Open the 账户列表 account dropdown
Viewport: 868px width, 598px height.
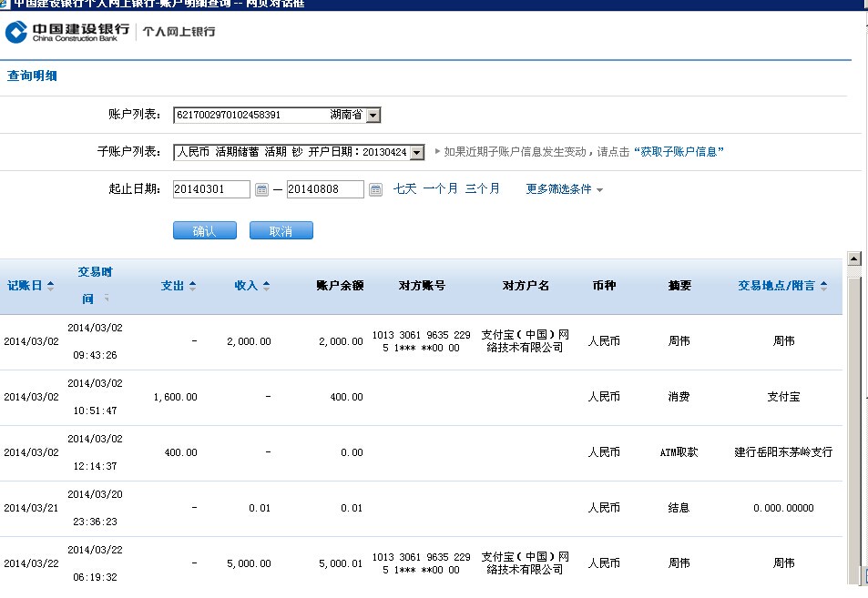point(373,115)
